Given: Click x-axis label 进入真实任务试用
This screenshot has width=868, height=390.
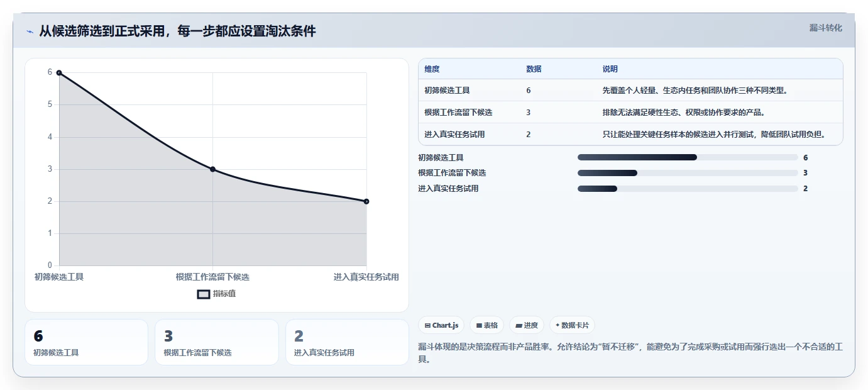Looking at the screenshot, I should pyautogui.click(x=366, y=277).
